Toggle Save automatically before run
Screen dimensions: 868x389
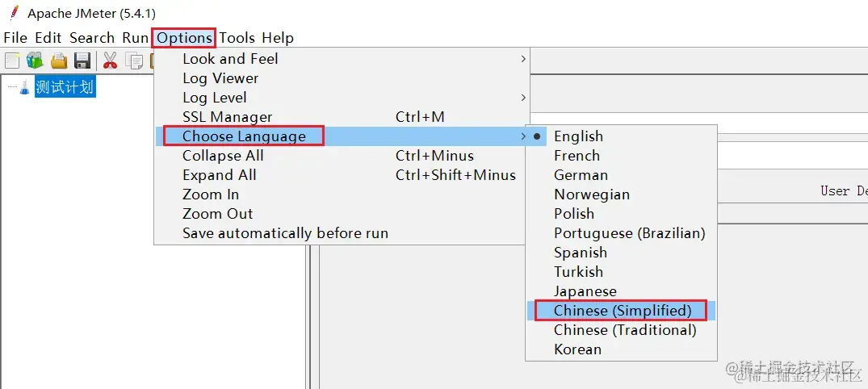click(285, 233)
